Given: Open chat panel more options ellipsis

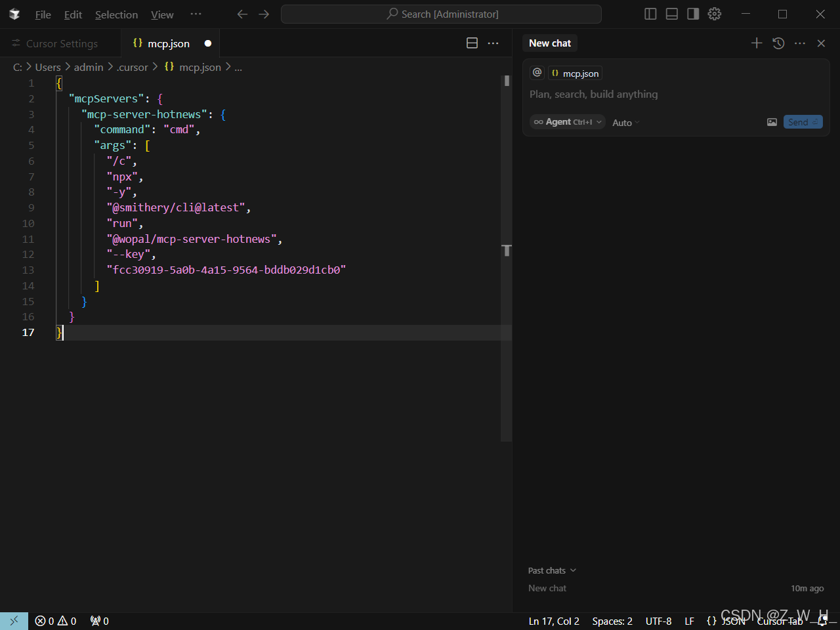Looking at the screenshot, I should 799,43.
